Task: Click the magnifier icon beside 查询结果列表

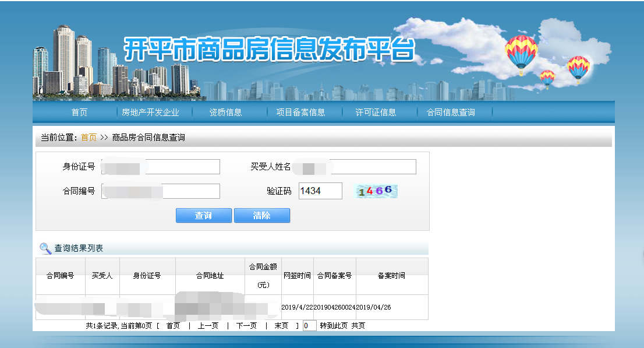Action: (x=45, y=248)
